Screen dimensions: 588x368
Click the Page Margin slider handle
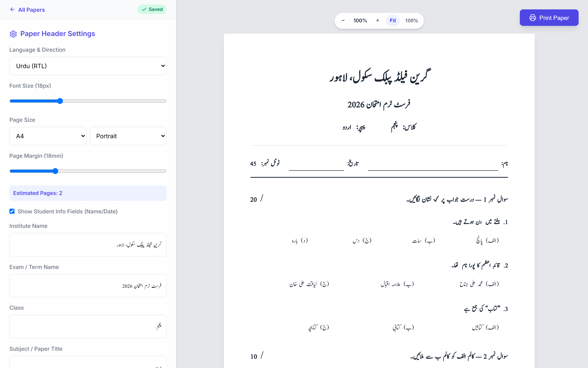pos(55,171)
